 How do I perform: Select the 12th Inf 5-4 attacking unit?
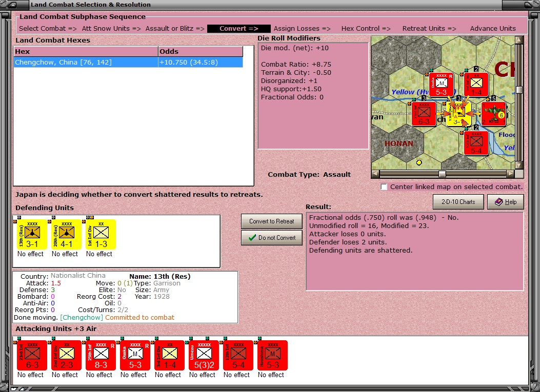click(238, 355)
